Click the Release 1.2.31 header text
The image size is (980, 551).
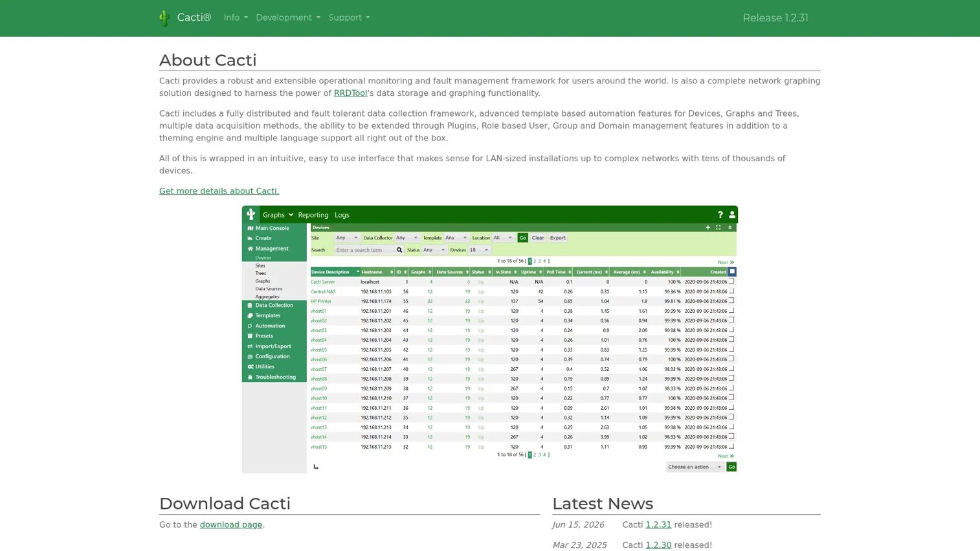[x=775, y=18]
